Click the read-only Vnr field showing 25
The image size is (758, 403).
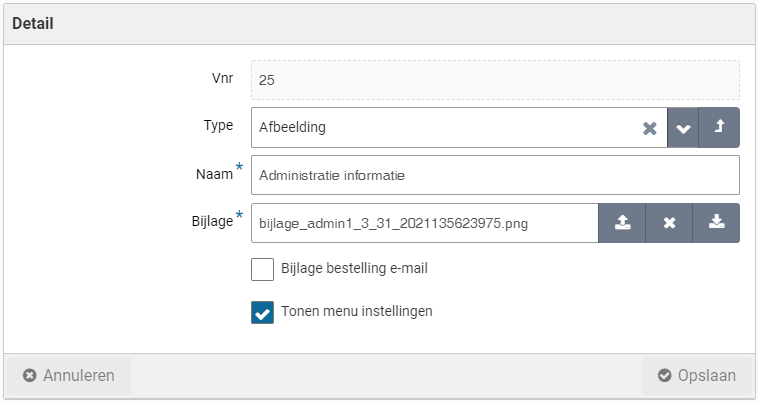[494, 80]
